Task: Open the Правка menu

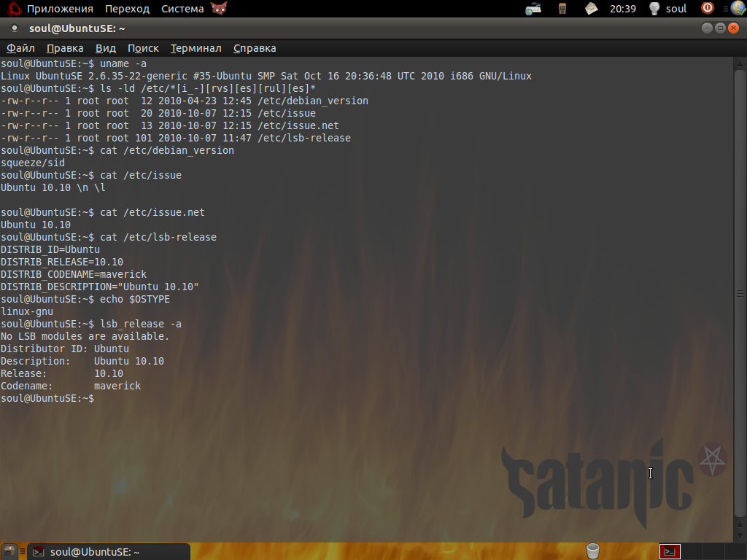Action: [x=65, y=48]
